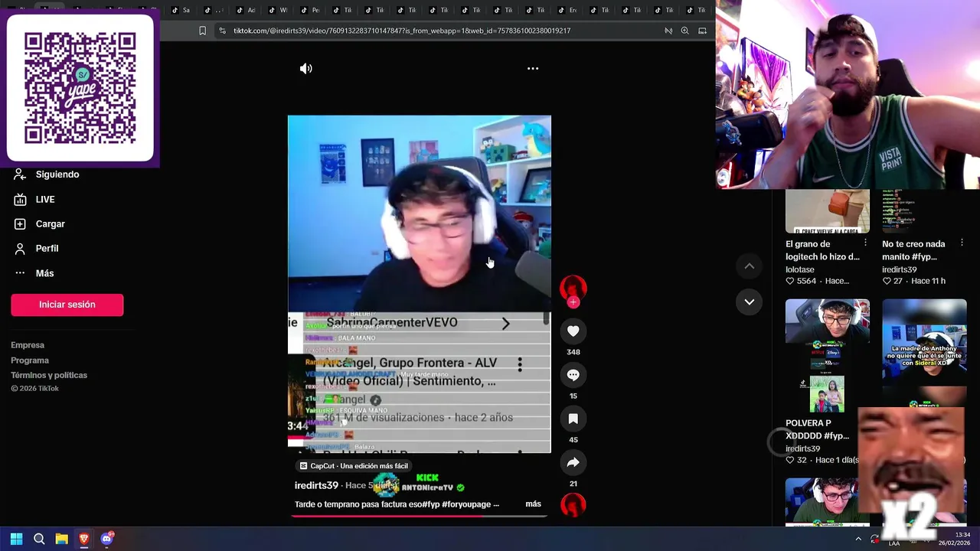The height and width of the screenshot is (551, 980).
Task: Open the taskbar clock showing 13:34
Action: 954,539
